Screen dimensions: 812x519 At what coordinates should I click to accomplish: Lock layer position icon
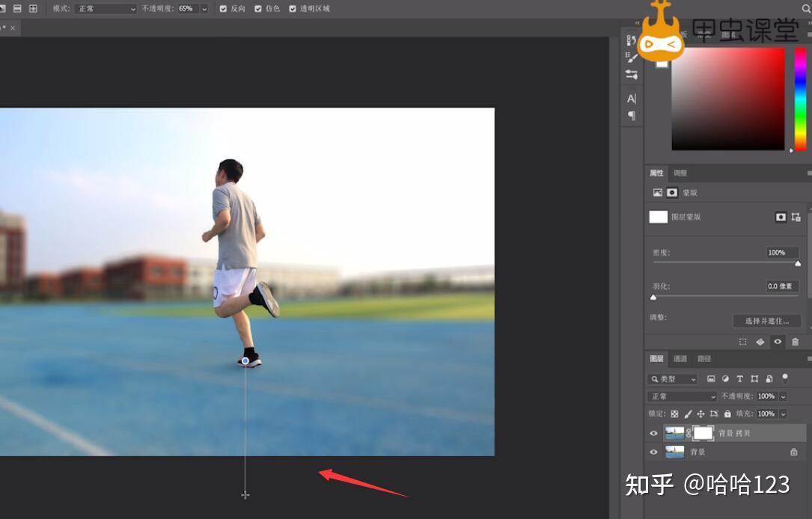click(700, 414)
